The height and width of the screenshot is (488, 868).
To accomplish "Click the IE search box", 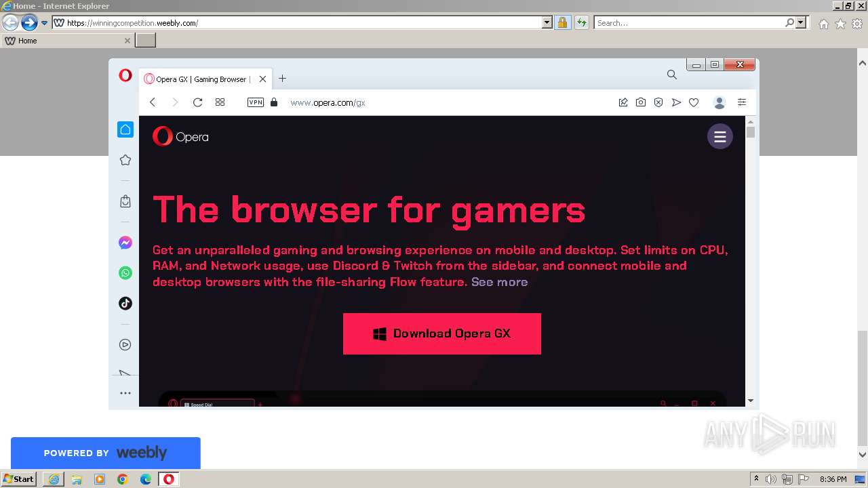I will click(x=689, y=23).
